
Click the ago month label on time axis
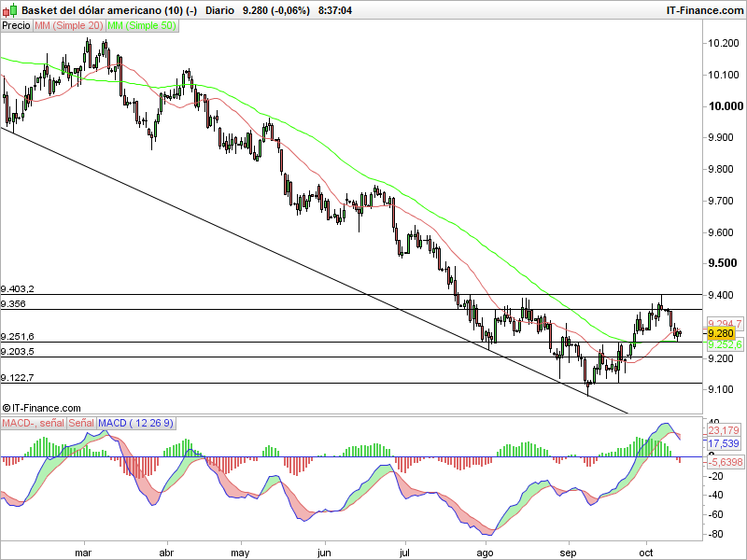pos(485,553)
